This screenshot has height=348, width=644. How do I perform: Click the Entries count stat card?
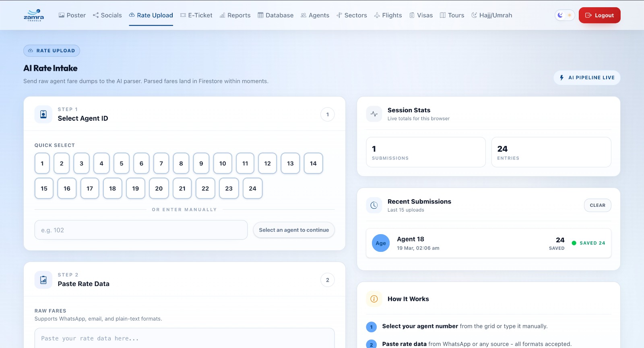tap(551, 152)
